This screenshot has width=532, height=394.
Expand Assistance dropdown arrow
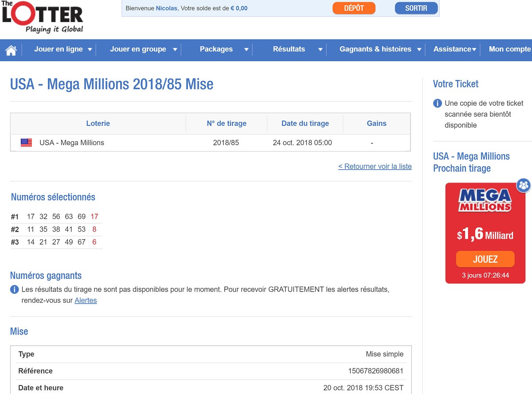pos(474,50)
